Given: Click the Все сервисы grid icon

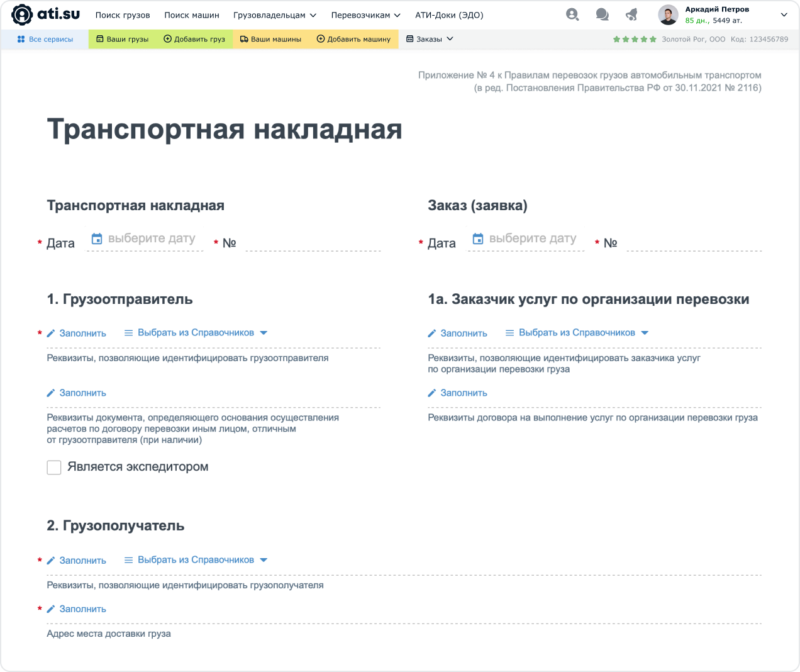Looking at the screenshot, I should (x=21, y=39).
